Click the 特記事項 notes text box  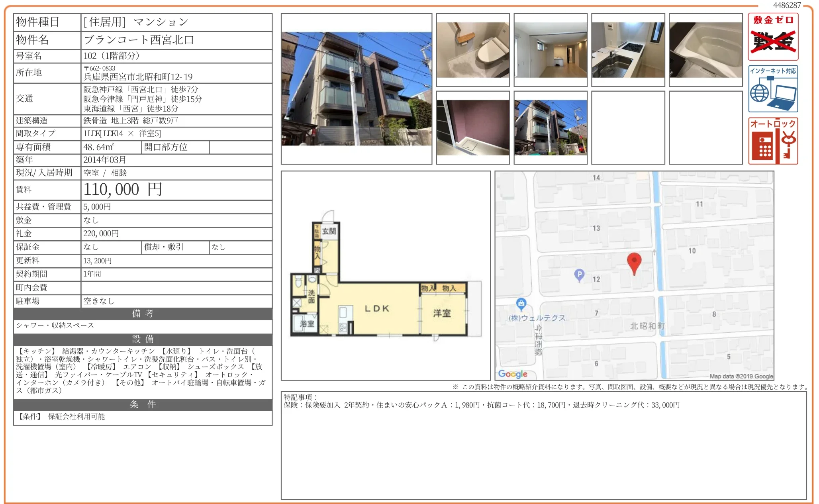point(543,445)
